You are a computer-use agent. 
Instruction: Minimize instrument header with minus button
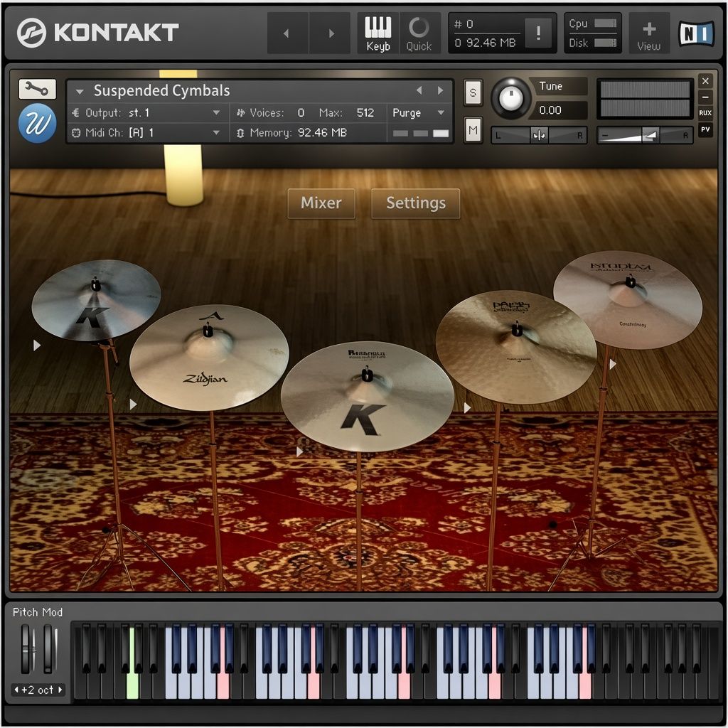pyautogui.click(x=705, y=97)
